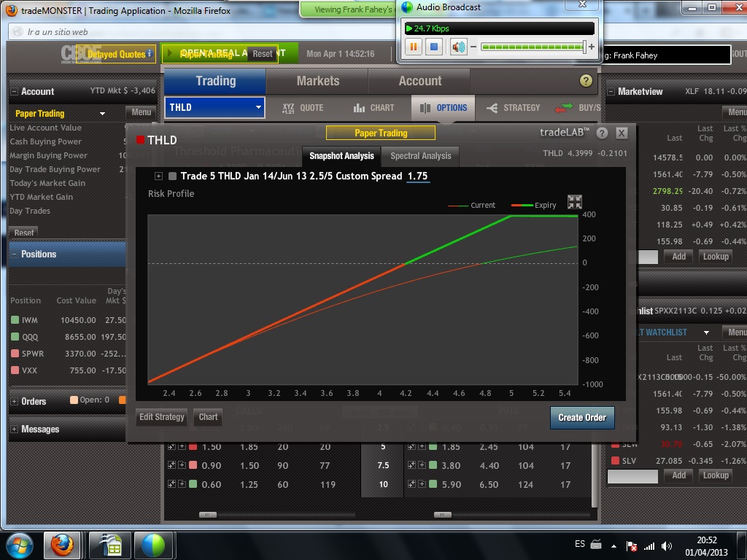Open the spreadsheet app taskbar icon
Screen dimensions: 747x560
click(x=111, y=545)
